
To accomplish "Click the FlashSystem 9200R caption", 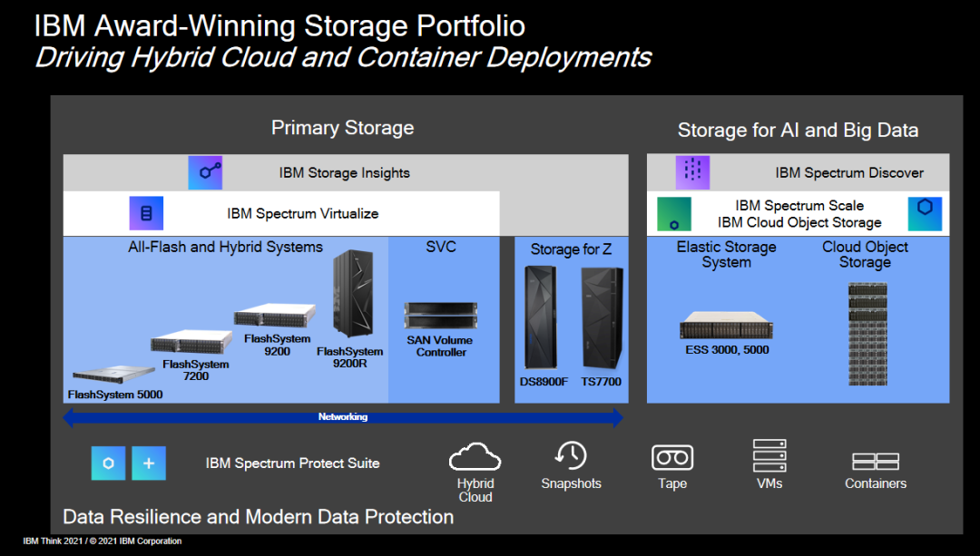I will (350, 357).
